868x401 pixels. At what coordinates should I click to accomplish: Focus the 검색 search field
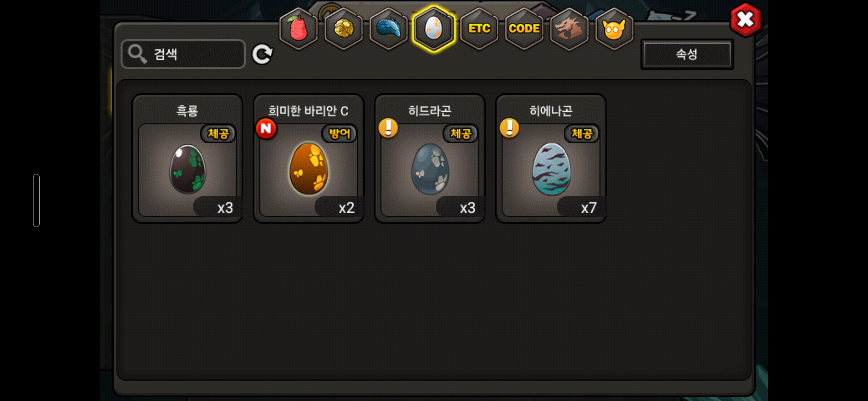pyautogui.click(x=183, y=54)
